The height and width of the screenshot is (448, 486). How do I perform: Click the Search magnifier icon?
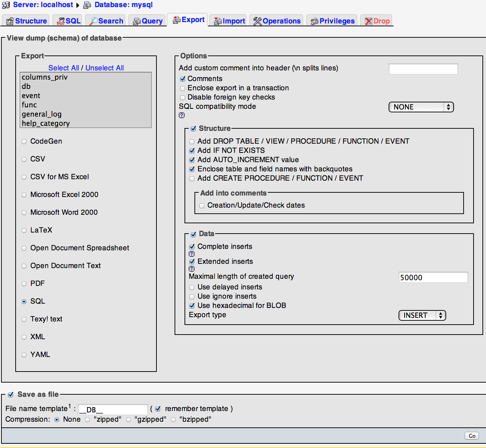93,21
